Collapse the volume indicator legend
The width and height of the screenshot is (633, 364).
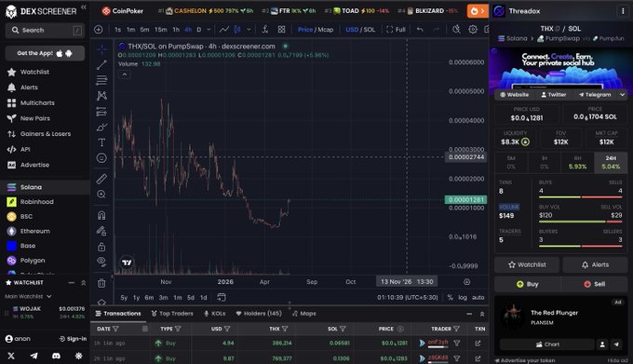[x=125, y=74]
